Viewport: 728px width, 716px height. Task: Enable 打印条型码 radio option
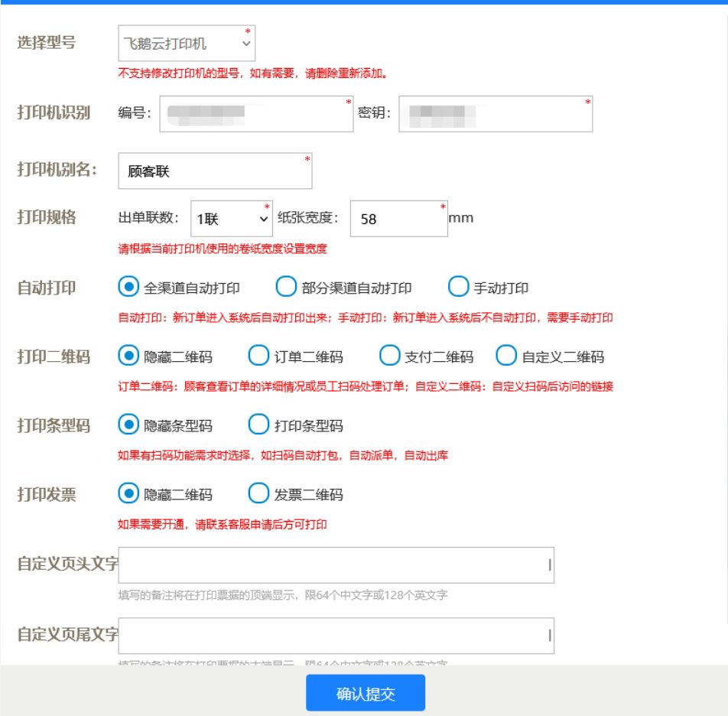point(259,425)
